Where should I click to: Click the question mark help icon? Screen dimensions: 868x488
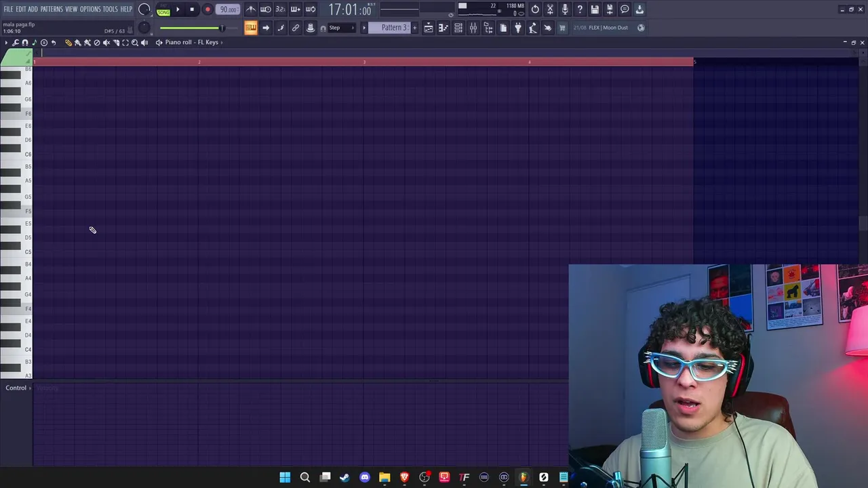point(580,9)
